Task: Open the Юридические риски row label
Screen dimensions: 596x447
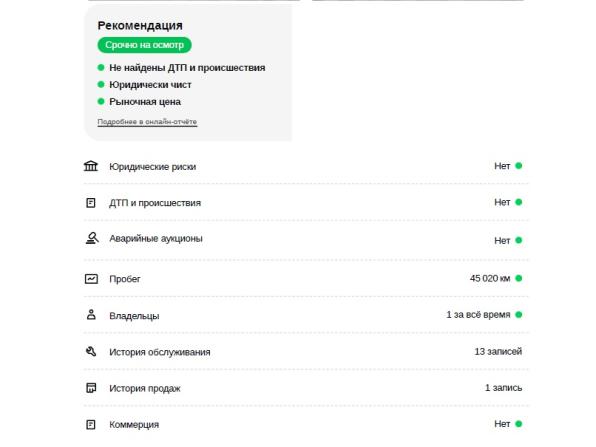Action: coord(152,166)
